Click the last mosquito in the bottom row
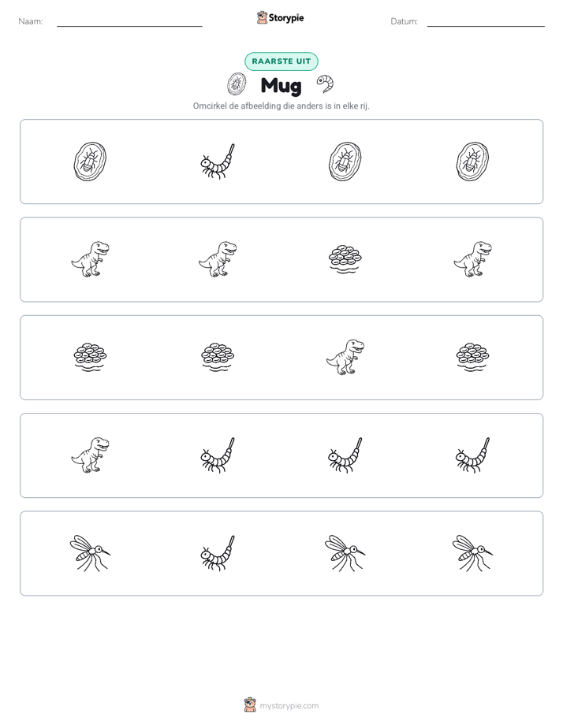The image size is (563, 728). click(x=472, y=553)
